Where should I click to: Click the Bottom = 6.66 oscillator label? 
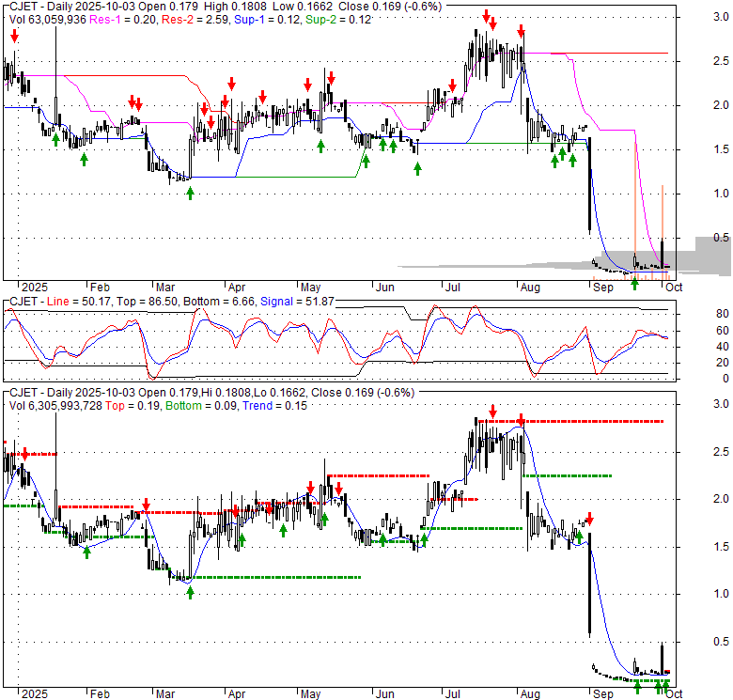click(x=219, y=302)
